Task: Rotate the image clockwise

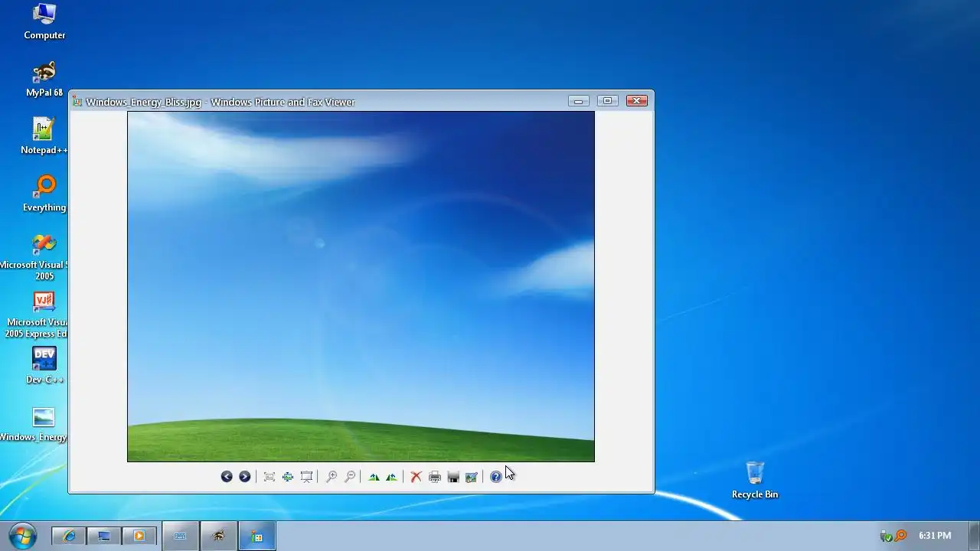Action: 374,477
